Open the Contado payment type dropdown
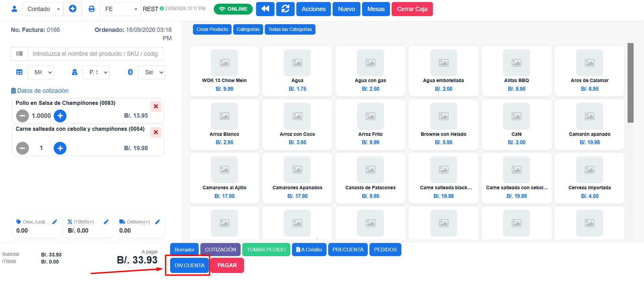Screen dimensions: 644x283 43,9
